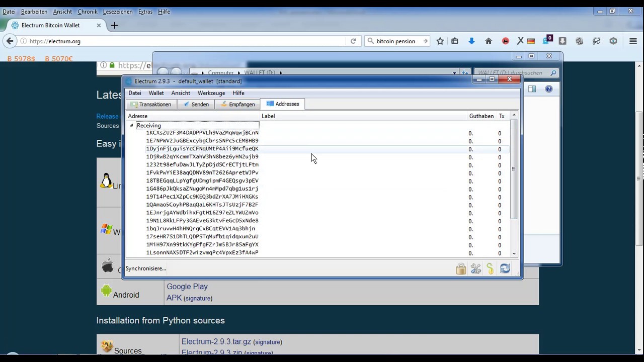Click the grey download-box extension icon
Viewport: 644px width, 362px height.
tap(562, 41)
